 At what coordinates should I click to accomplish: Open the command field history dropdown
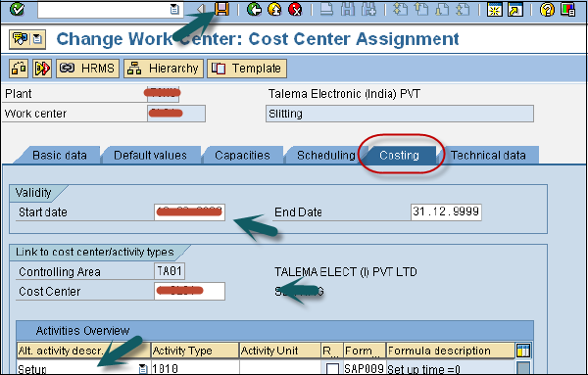pos(174,10)
